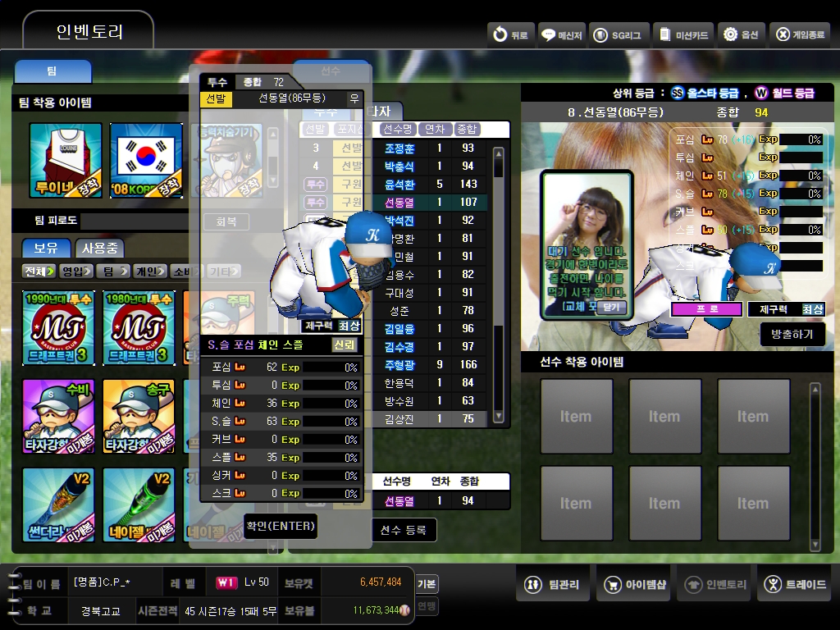840x630 pixels.
Task: Click the 뒤로 back button
Action: coord(510,34)
